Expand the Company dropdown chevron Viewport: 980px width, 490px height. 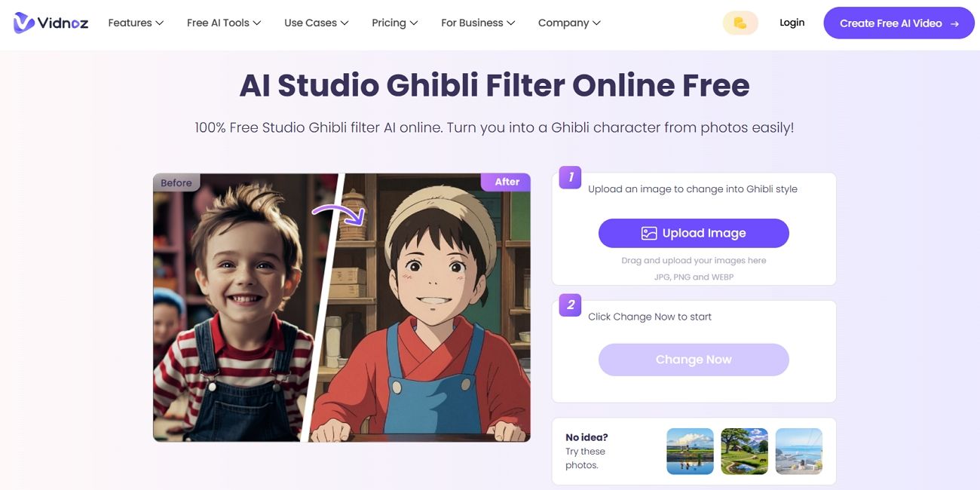coord(596,23)
